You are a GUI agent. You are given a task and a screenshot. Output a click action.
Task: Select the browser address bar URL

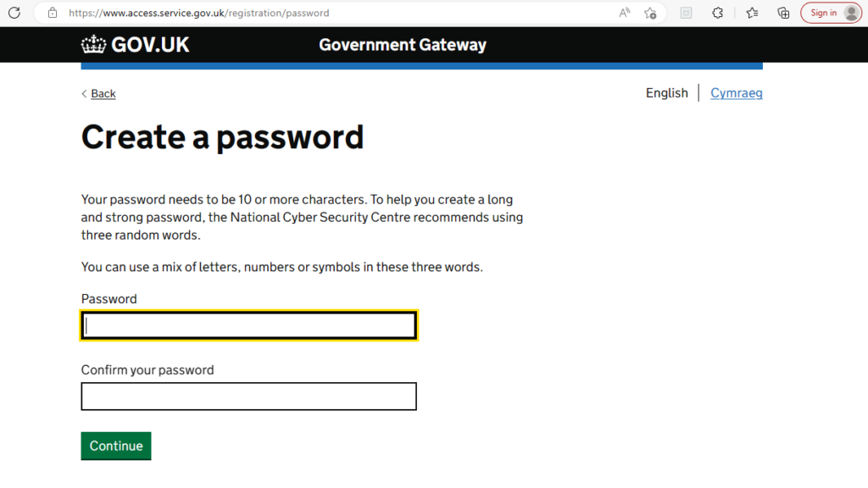click(x=198, y=13)
